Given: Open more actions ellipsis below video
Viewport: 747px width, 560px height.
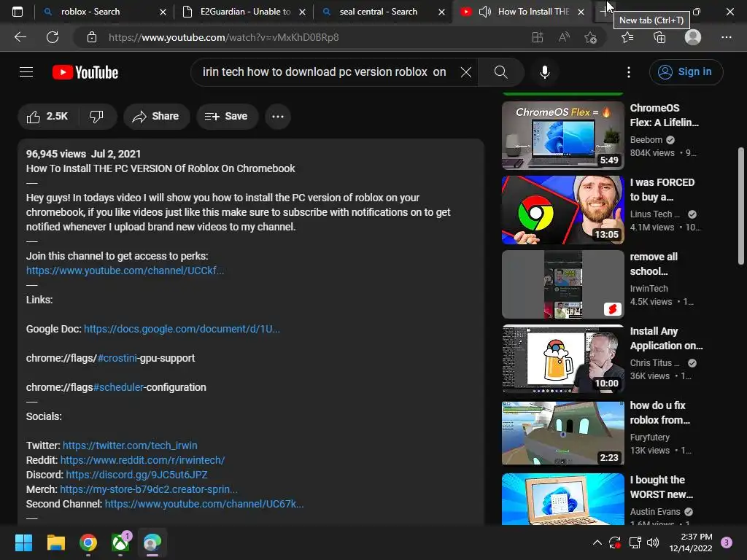Looking at the screenshot, I should point(278,116).
